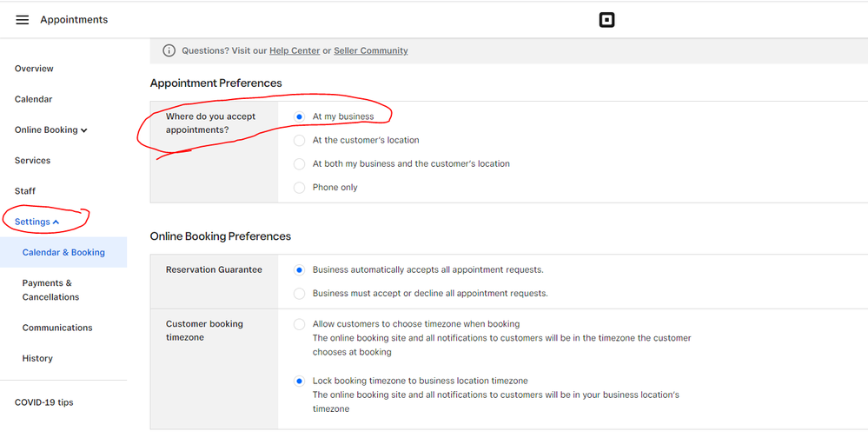Click the info icon beside Questions

coord(169,51)
